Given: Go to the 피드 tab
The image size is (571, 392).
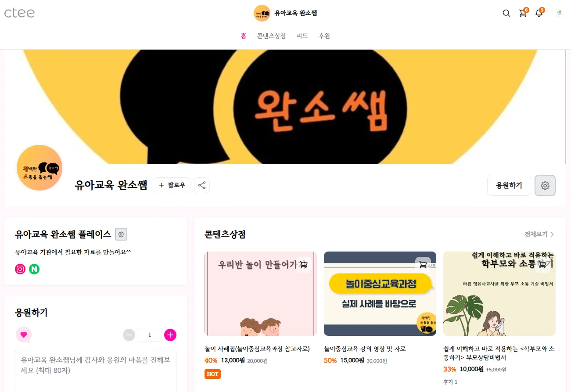Looking at the screenshot, I should point(302,36).
